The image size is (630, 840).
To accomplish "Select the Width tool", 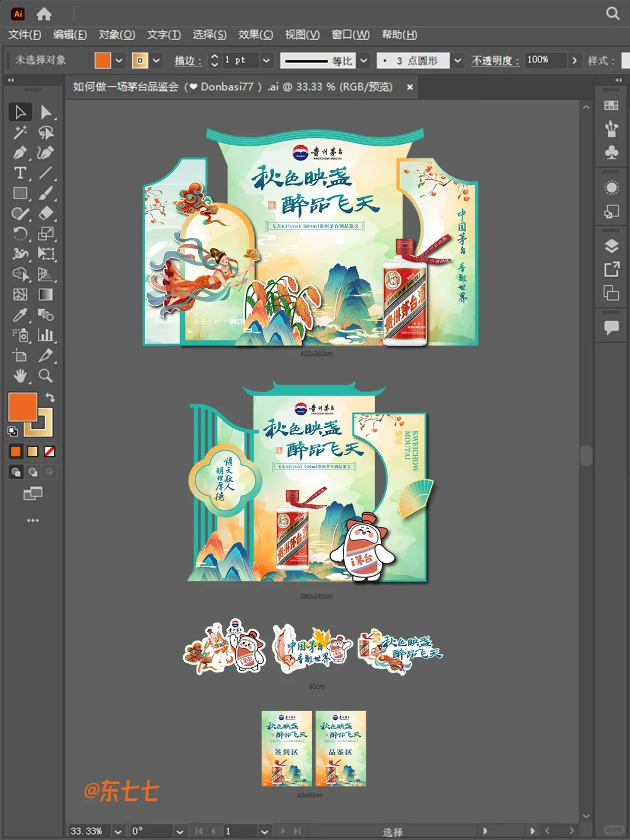I will 20,254.
